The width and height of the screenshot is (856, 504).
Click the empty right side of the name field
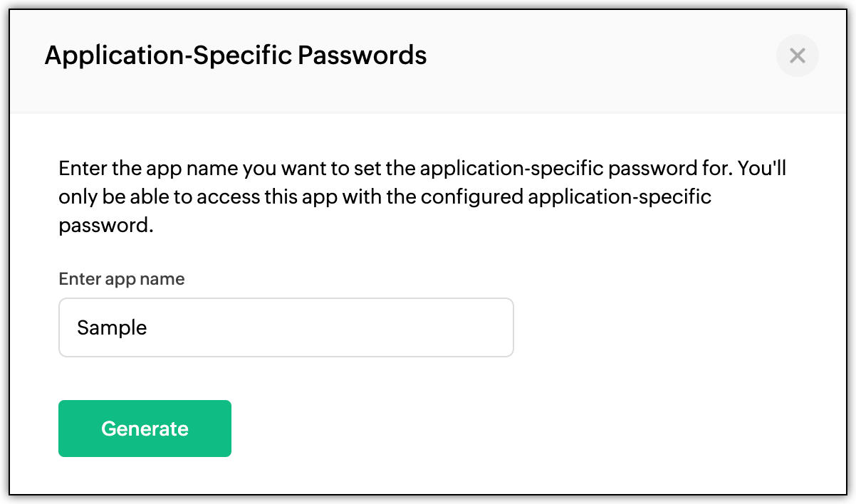click(x=399, y=327)
